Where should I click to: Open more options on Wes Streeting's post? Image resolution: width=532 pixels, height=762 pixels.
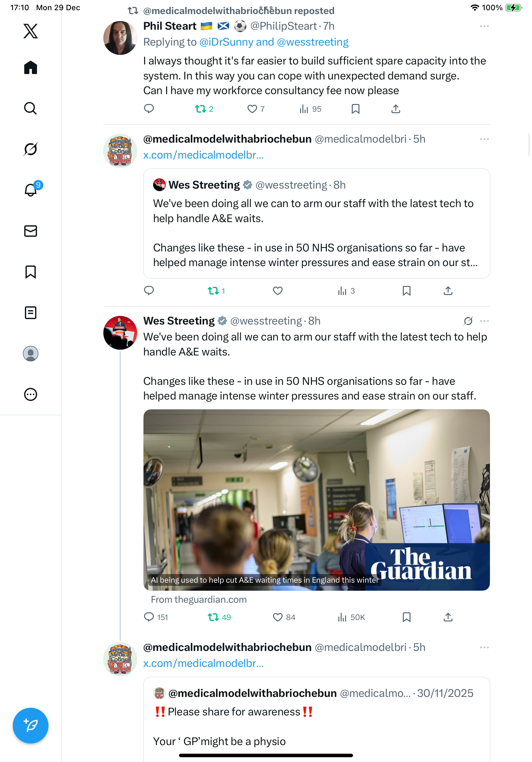(x=484, y=321)
